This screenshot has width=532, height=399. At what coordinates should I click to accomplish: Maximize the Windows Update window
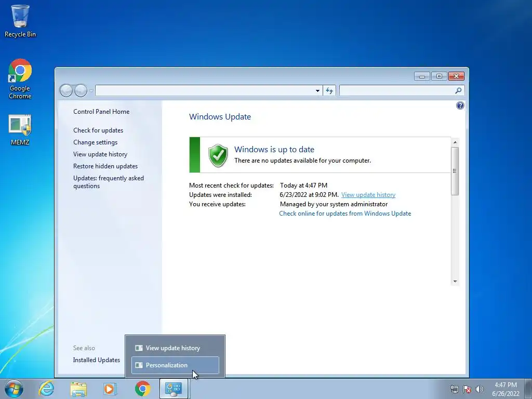tap(439, 76)
